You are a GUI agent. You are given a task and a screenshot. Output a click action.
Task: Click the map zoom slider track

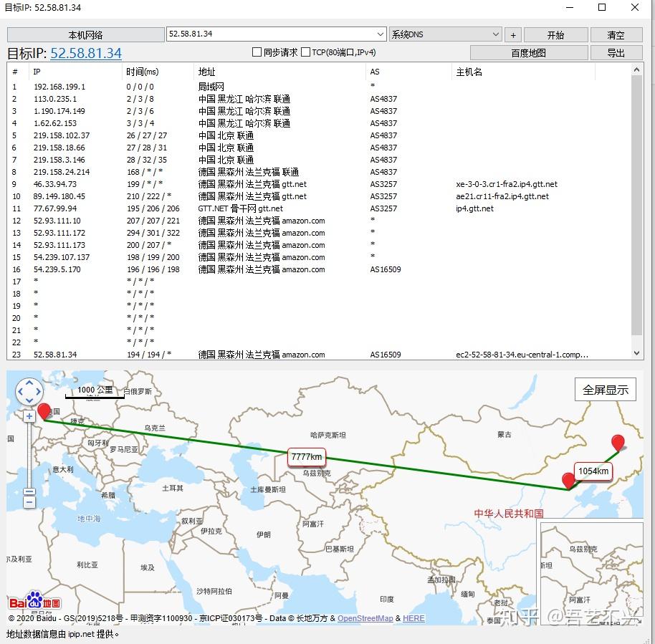[29, 454]
